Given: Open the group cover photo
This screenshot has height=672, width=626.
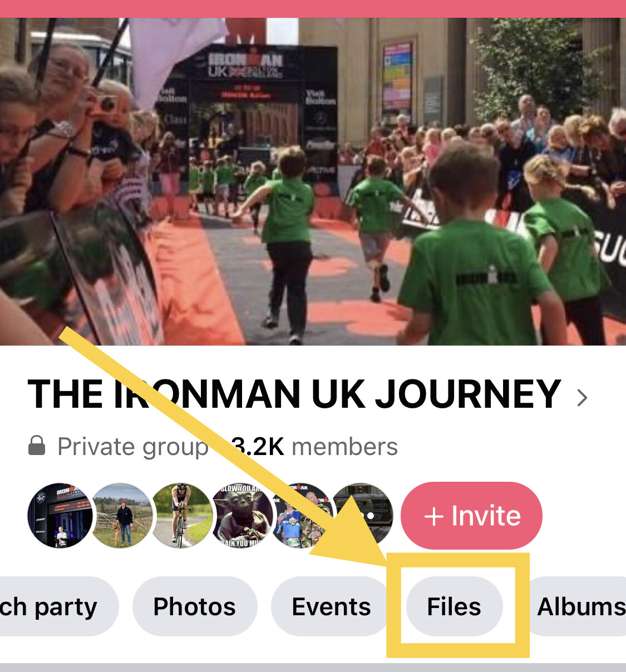Looking at the screenshot, I should [313, 181].
